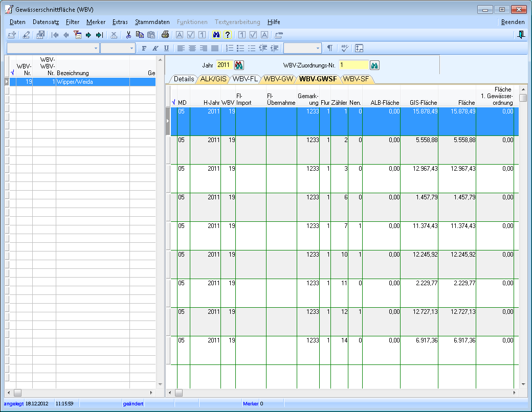
Task: Click the last toolbar icon after second A
Action: [279, 35]
